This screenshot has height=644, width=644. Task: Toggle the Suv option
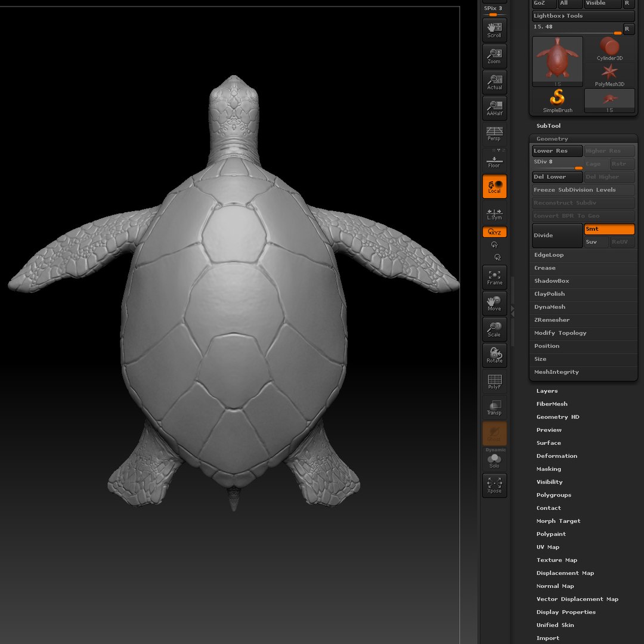[596, 242]
